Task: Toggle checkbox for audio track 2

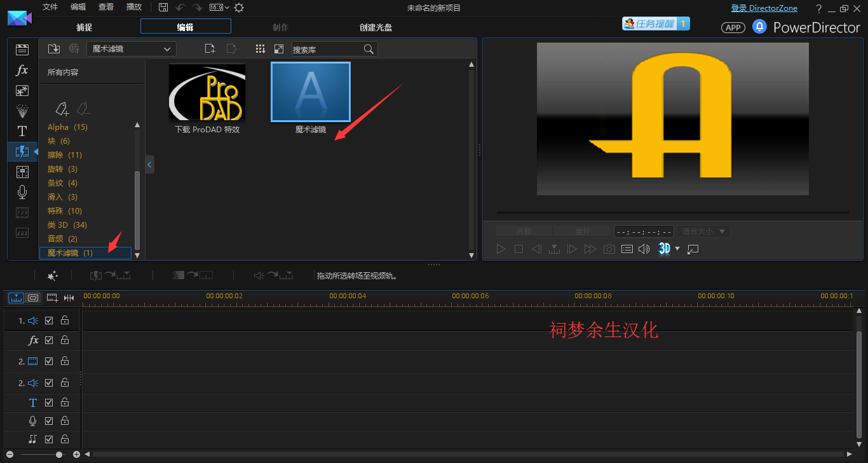Action: (x=49, y=383)
